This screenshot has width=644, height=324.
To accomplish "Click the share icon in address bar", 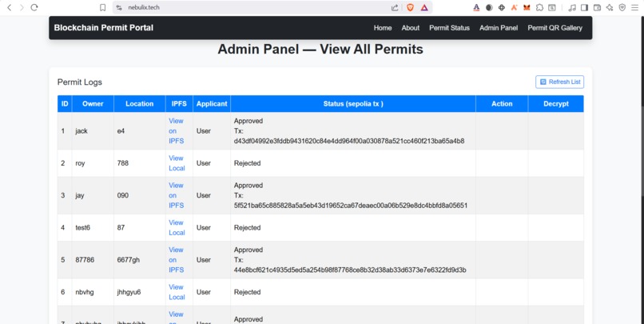I will [395, 7].
